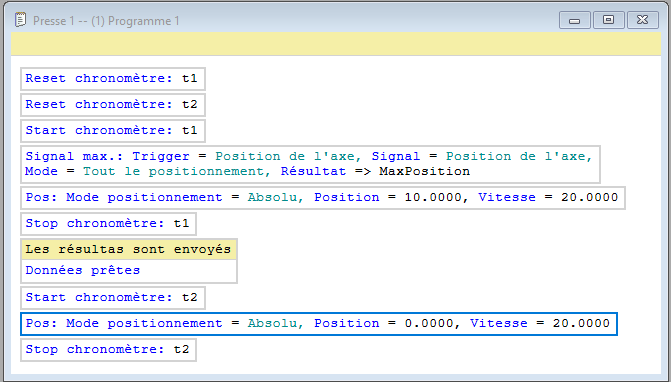
Task: Select the 'Données prêtes' step
Action: 129,271
